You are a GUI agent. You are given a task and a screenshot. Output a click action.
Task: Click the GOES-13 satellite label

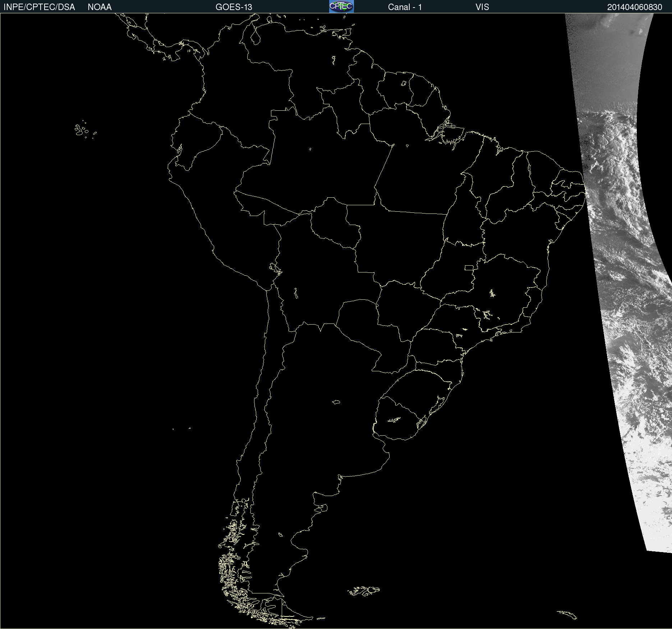[234, 7]
